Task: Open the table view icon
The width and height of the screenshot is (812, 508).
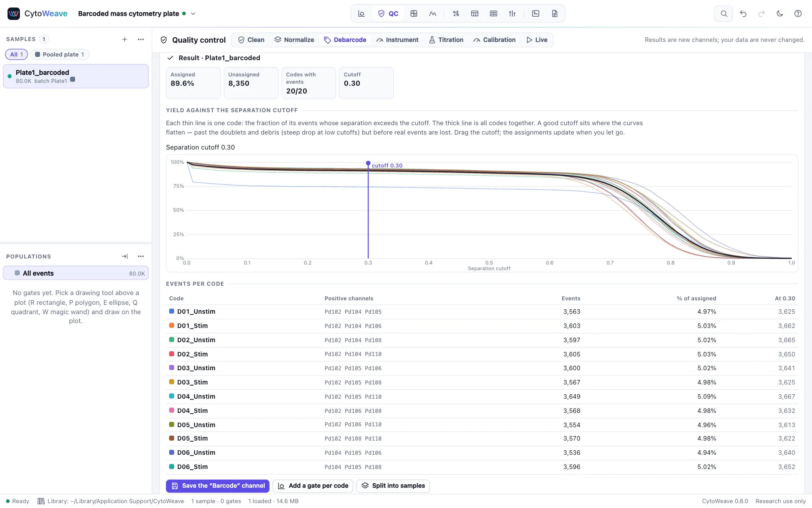Action: tap(475, 13)
